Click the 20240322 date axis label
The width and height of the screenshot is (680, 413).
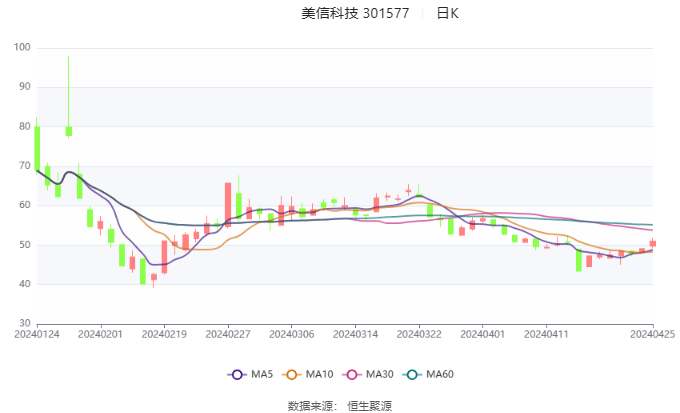(x=419, y=334)
